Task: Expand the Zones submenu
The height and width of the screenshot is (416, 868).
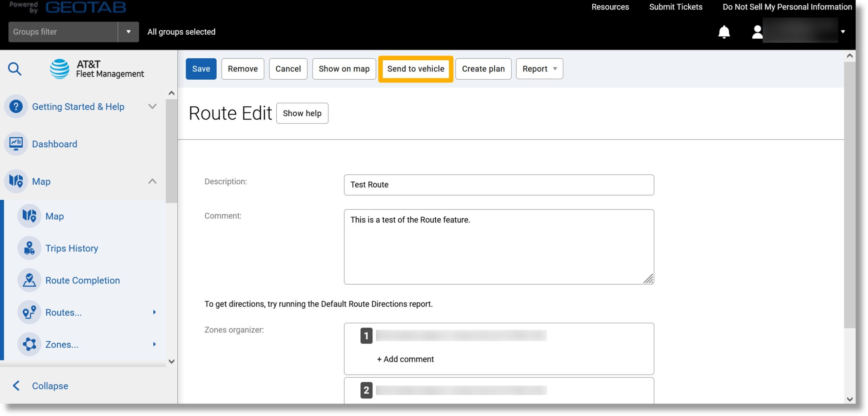Action: (x=153, y=344)
